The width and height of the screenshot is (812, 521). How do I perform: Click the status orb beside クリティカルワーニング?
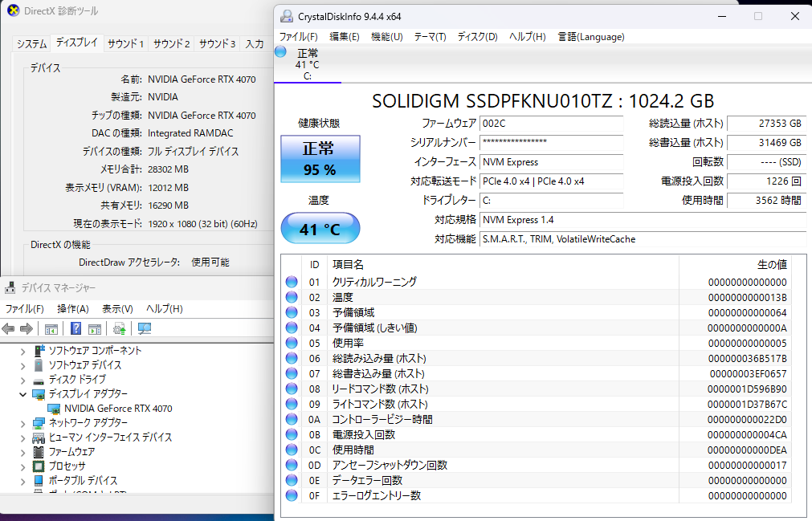[292, 282]
